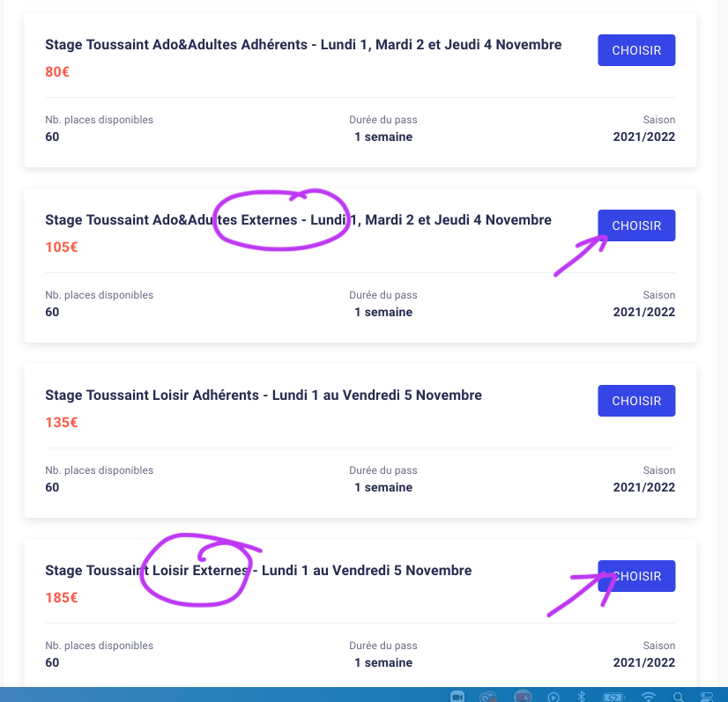Choose the Ado&Adultes Externes 105€ stage
The image size is (728, 702).
click(x=636, y=225)
